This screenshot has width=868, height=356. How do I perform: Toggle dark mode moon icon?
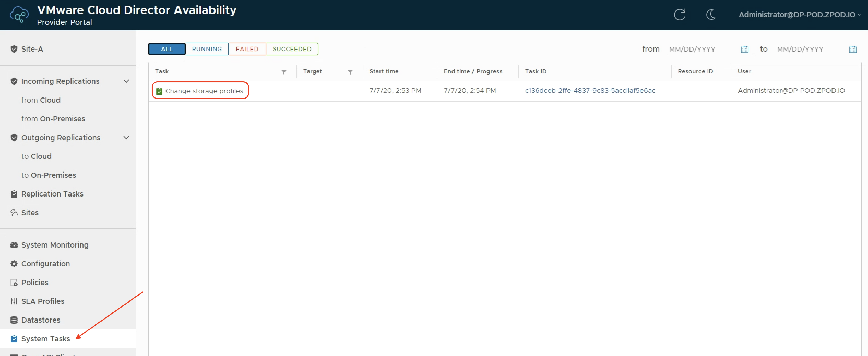[x=711, y=15]
